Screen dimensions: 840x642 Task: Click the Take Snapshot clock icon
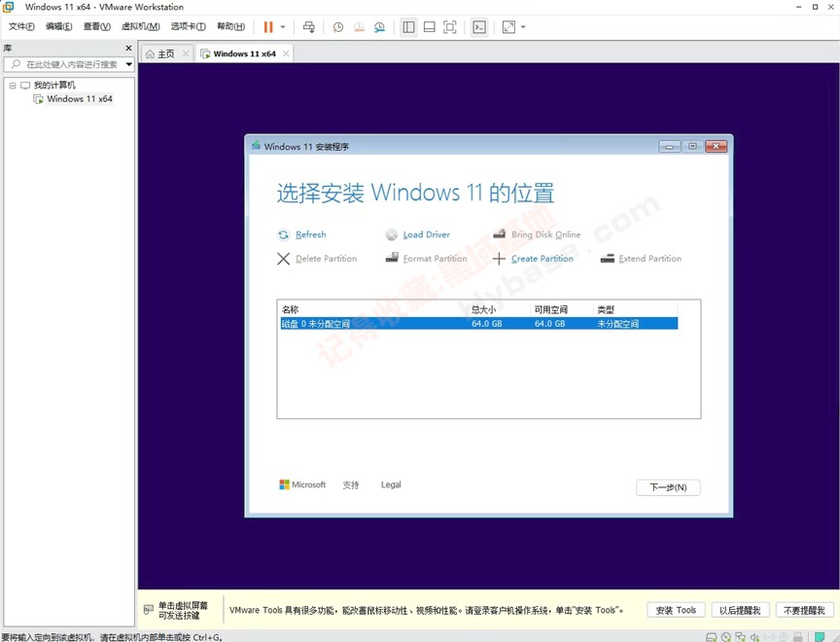click(x=338, y=27)
